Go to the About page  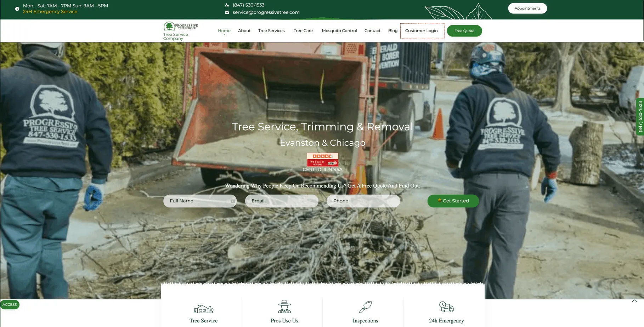click(244, 31)
